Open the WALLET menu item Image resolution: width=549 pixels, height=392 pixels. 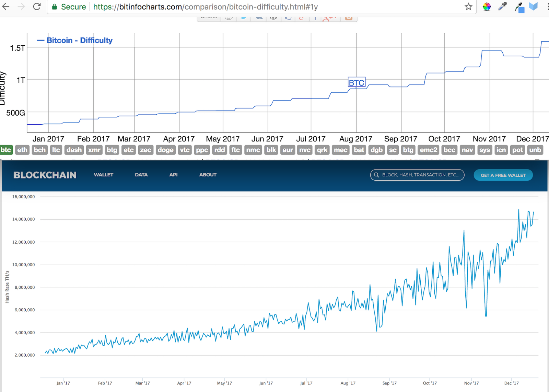[103, 175]
